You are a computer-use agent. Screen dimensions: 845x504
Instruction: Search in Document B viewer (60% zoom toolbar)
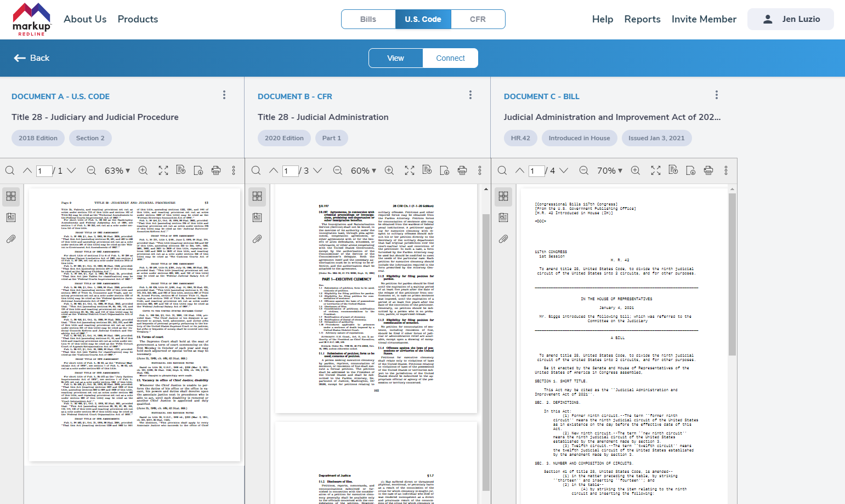point(256,170)
